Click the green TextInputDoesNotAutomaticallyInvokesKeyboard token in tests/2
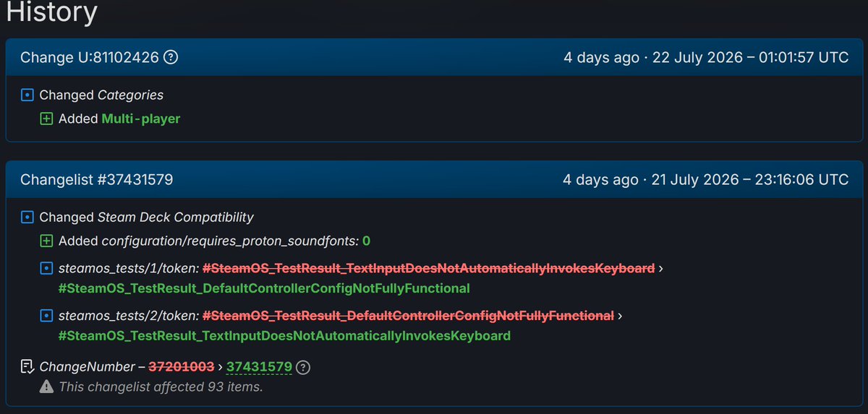The height and width of the screenshot is (414, 868). coord(284,336)
